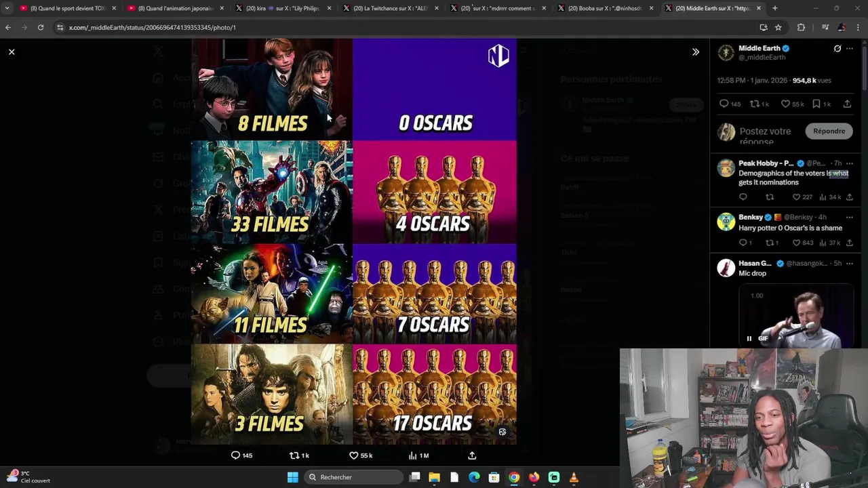Viewport: 868px width, 488px height.
Task: Share the post with the sidebar share icon
Action: (847, 104)
